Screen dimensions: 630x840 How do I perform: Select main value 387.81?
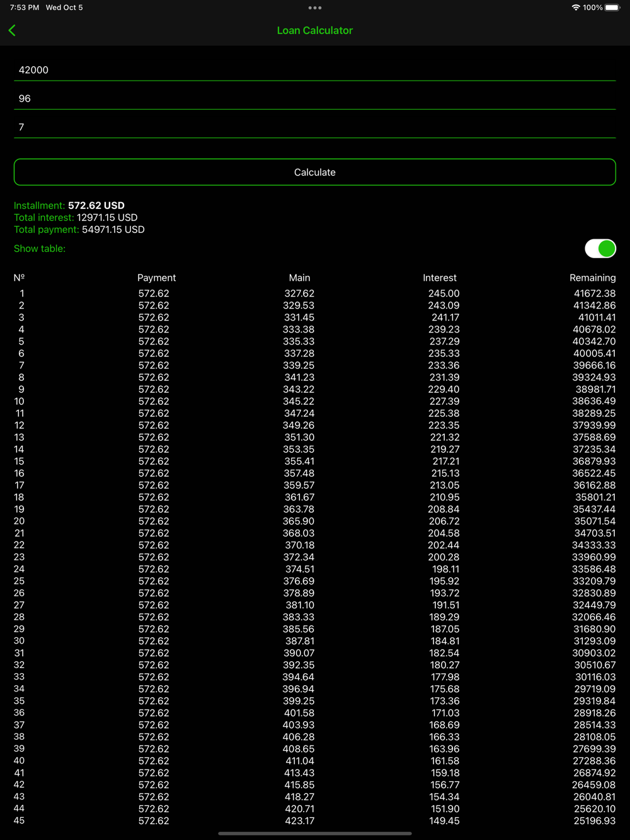pyautogui.click(x=300, y=641)
